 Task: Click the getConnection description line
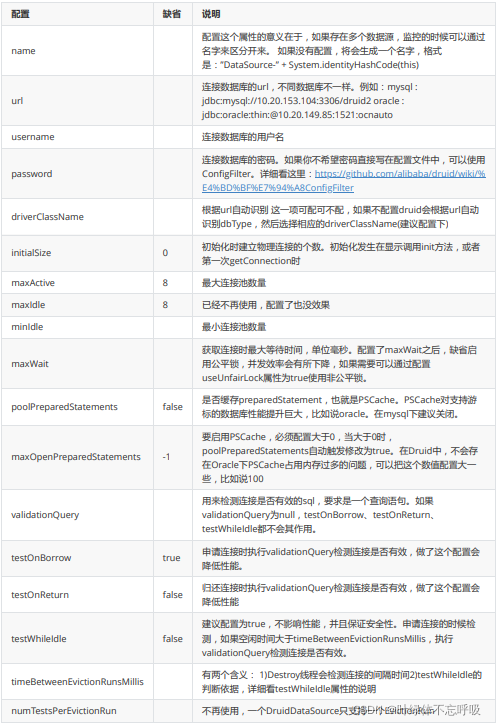pos(251,261)
